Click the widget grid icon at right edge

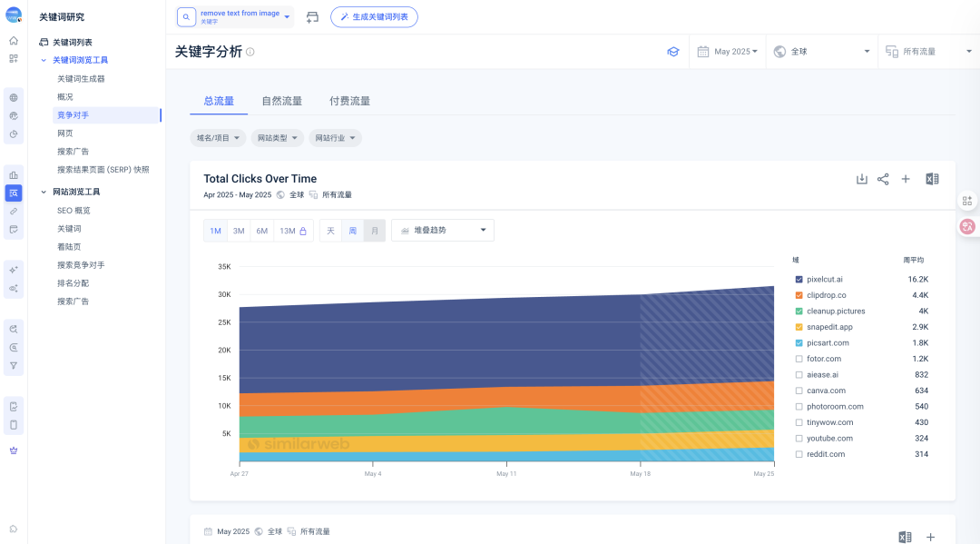(x=967, y=201)
